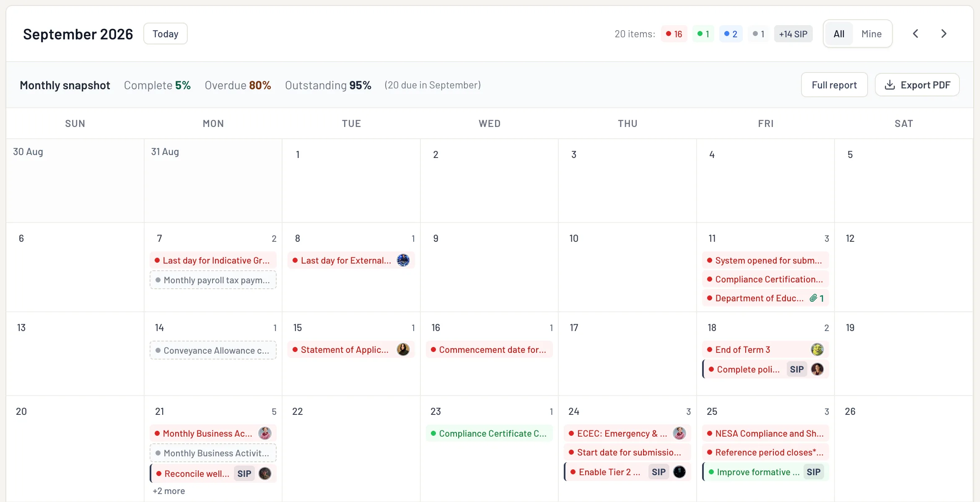Filter by blue status count 2

click(x=731, y=34)
